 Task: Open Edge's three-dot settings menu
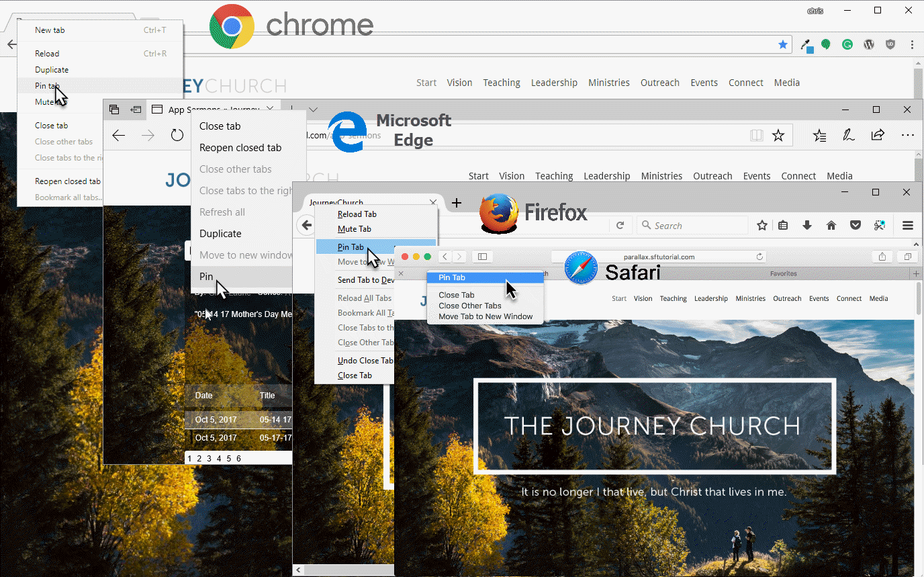pyautogui.click(x=908, y=136)
